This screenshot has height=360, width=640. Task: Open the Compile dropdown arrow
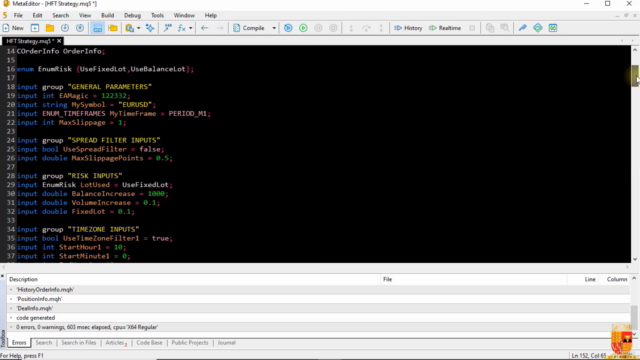(x=274, y=28)
